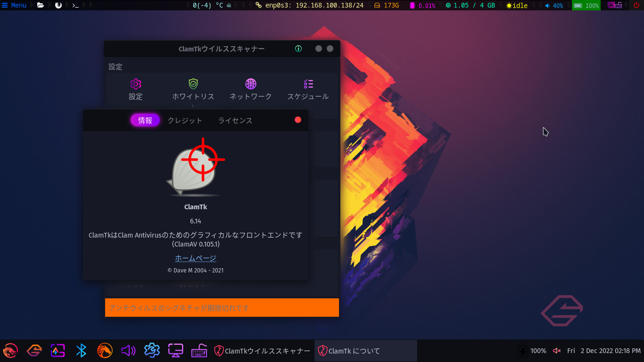Click the temperature indicator 0(-4) °C
This screenshot has height=362, width=644.
(212, 6)
